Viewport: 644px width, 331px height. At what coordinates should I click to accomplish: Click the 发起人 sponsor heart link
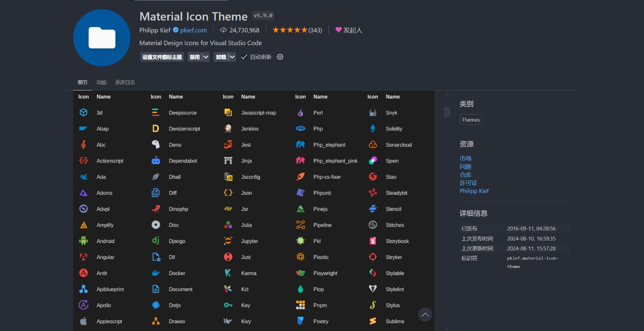(349, 30)
